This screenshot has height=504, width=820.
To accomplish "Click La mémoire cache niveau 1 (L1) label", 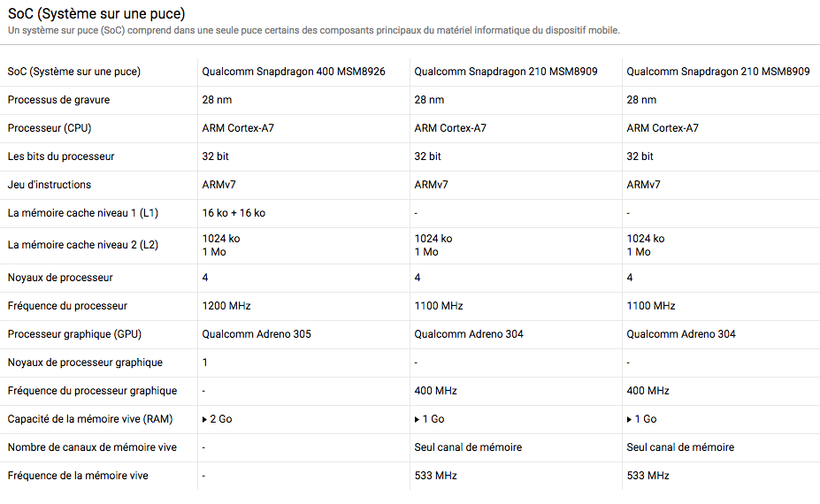I will pos(82,213).
